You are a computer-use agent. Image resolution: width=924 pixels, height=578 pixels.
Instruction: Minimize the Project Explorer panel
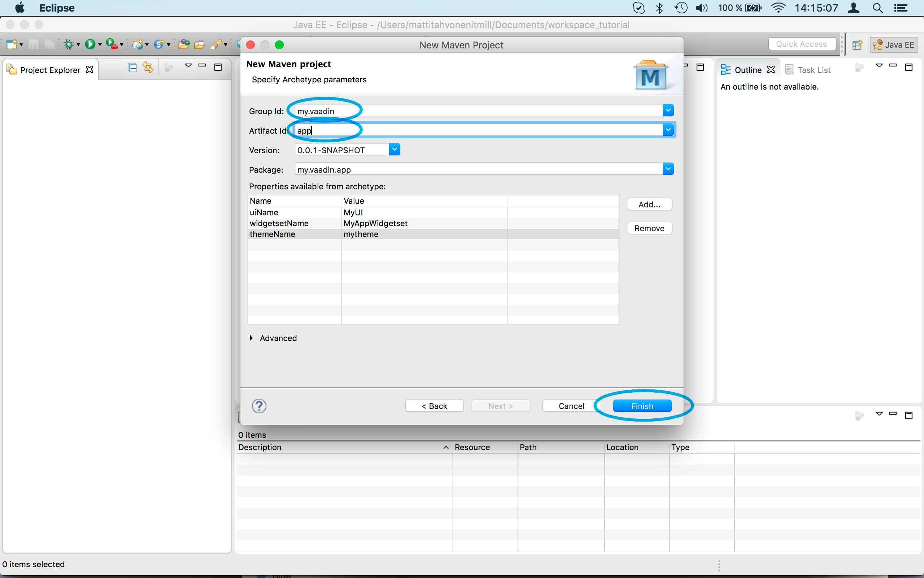(x=202, y=66)
